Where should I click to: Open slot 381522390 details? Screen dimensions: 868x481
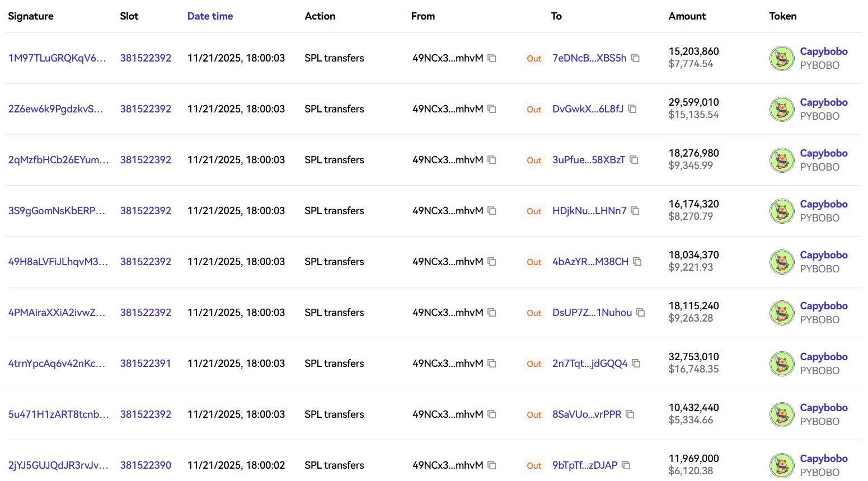(146, 465)
